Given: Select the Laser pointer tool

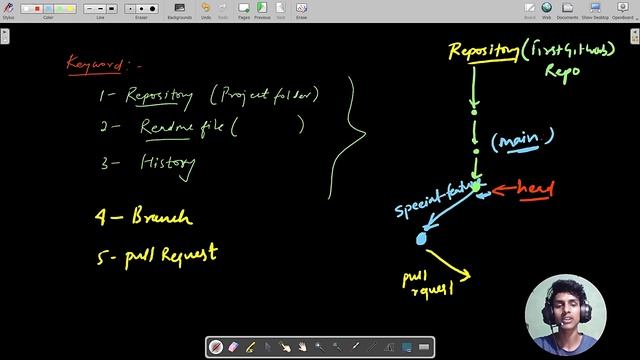Looking at the screenshot, I should pos(355,347).
